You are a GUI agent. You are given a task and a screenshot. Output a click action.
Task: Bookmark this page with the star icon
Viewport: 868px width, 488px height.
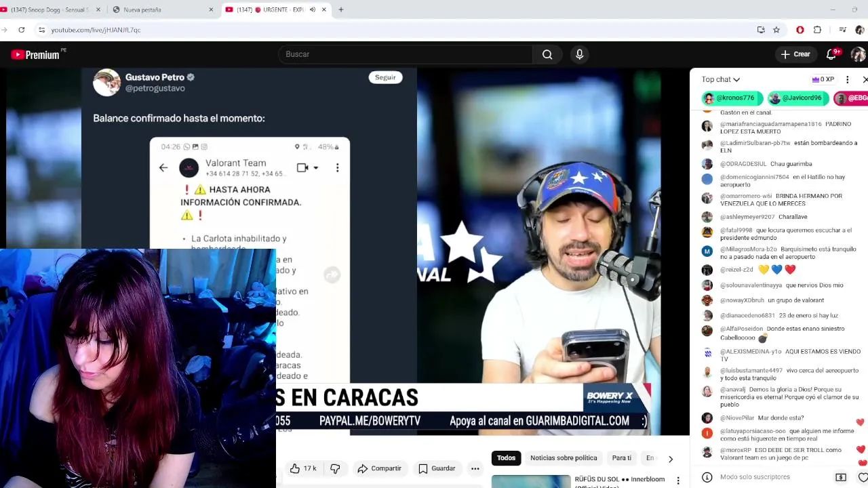(776, 30)
